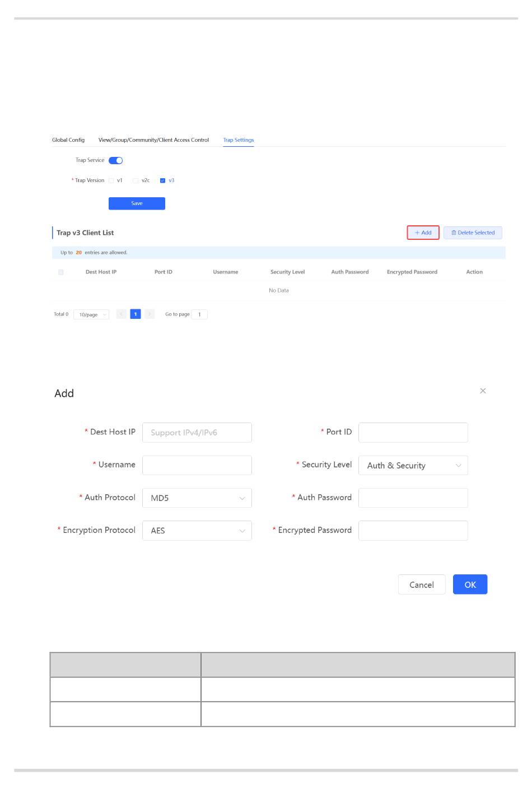This screenshot has height=789, width=532.
Task: Enable the v1 trap version checkbox
Action: (111, 180)
